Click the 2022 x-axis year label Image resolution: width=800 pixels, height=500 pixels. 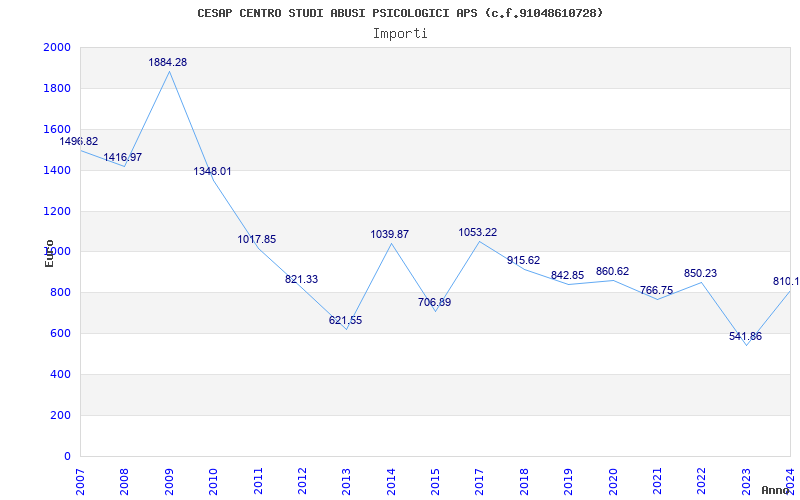point(702,481)
